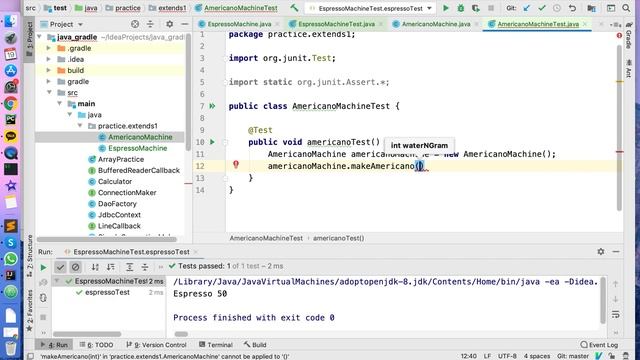Select the AmericanoMachine class in the tree
The width and height of the screenshot is (640, 360).
[140, 137]
